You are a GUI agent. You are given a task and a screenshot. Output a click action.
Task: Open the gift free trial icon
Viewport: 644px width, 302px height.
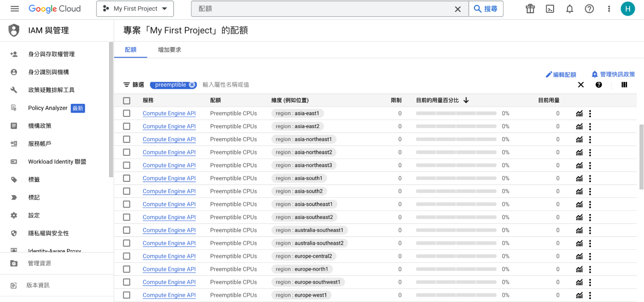pyautogui.click(x=530, y=9)
